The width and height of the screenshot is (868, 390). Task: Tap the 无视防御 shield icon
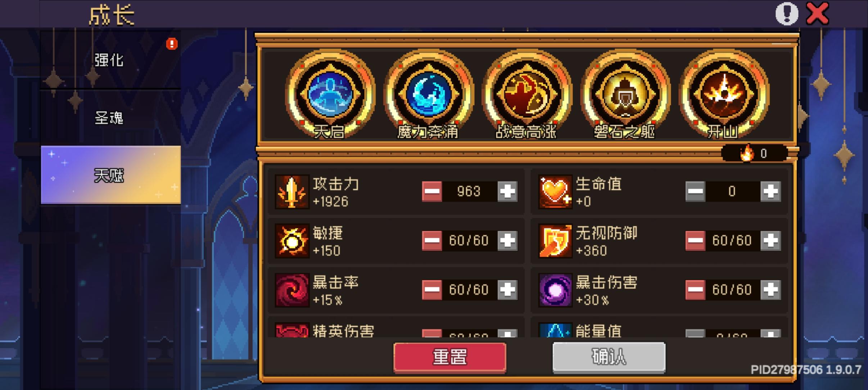(x=555, y=241)
